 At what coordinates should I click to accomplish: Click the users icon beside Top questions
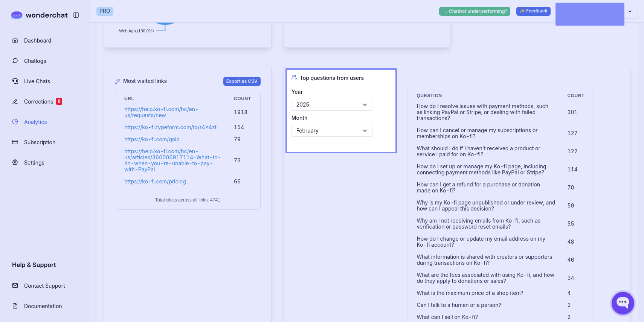point(294,78)
